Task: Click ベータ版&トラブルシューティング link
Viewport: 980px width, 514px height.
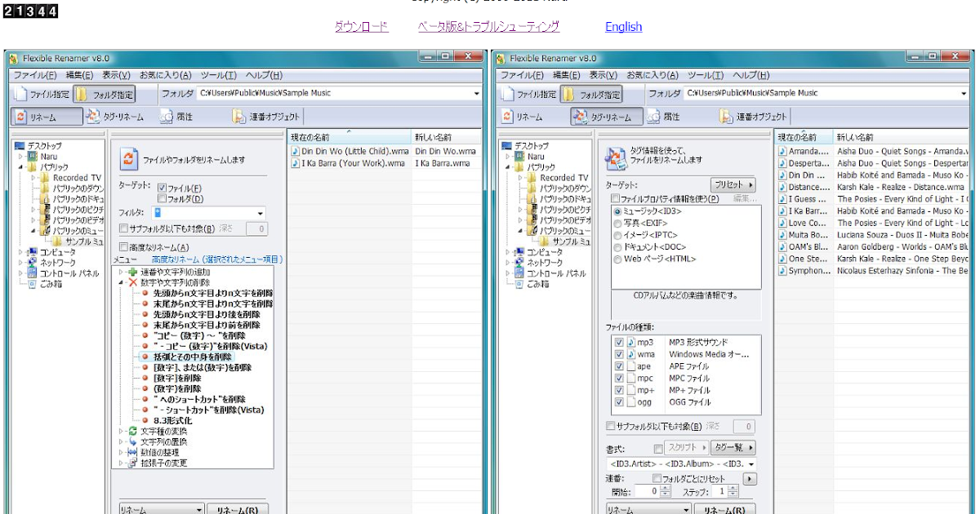Action: coord(488,27)
